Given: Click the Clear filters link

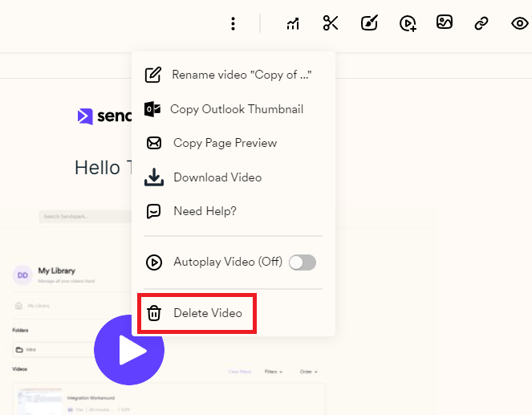Looking at the screenshot, I should (x=240, y=372).
